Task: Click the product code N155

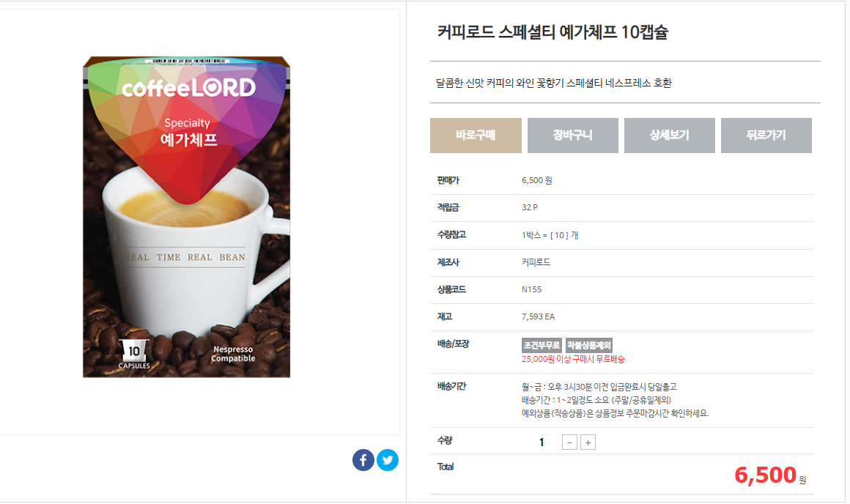Action: [x=532, y=289]
